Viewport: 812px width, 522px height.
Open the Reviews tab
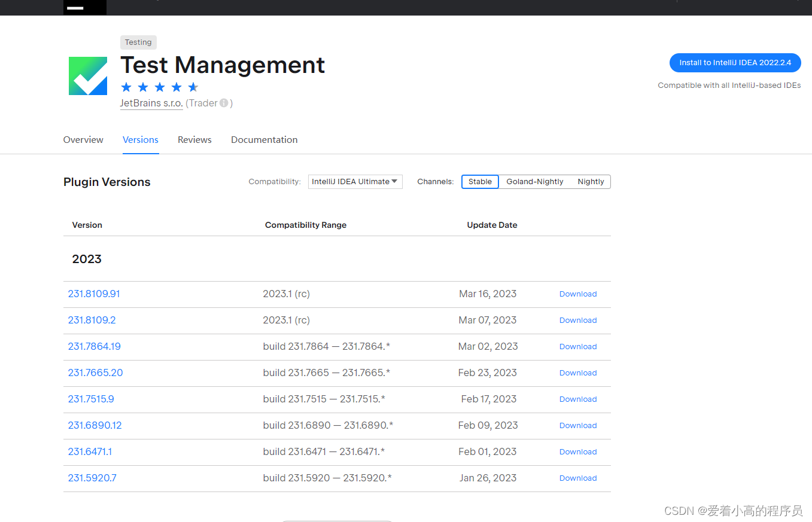point(194,139)
